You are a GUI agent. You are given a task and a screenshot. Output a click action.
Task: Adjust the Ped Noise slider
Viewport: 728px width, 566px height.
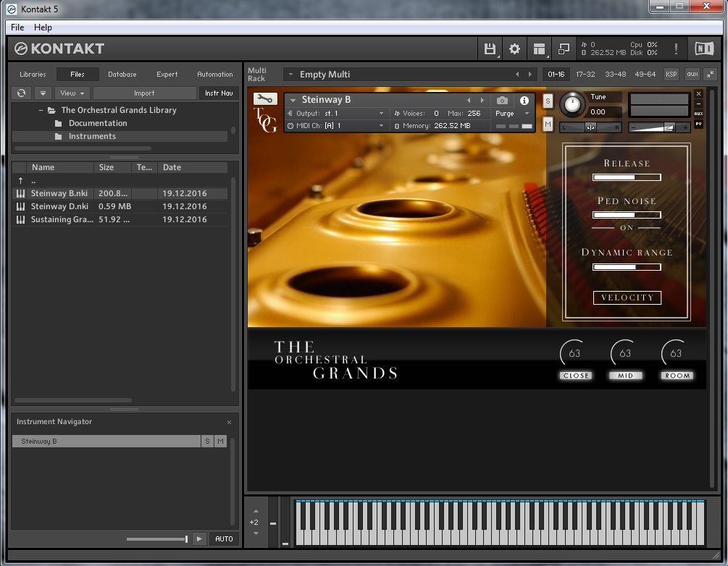pos(627,215)
